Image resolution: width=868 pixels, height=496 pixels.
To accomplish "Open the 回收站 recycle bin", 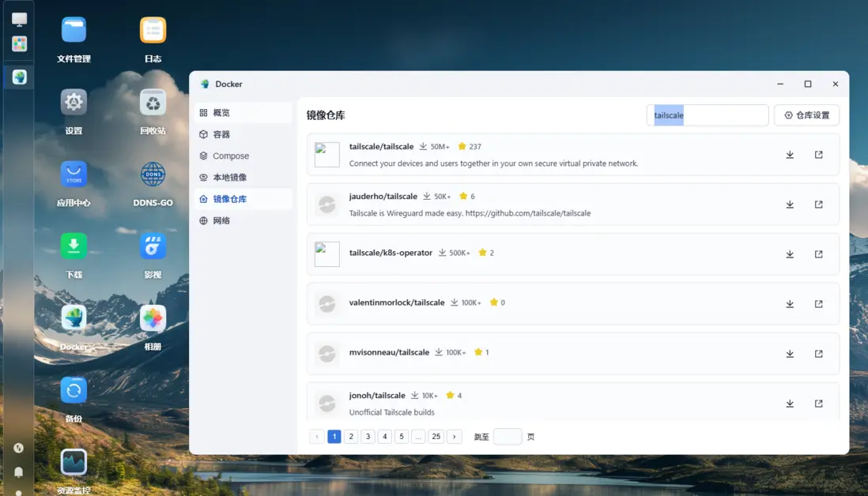I will pyautogui.click(x=153, y=103).
